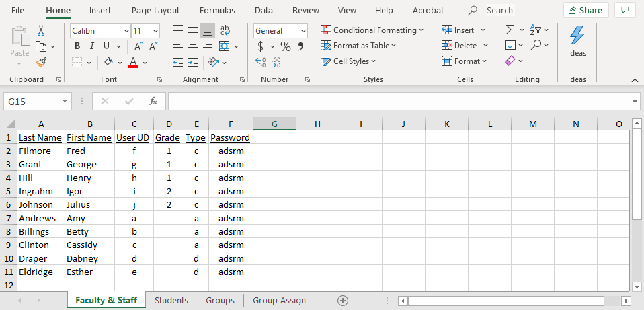Click the Share button
This screenshot has height=310, width=644.
click(x=584, y=10)
